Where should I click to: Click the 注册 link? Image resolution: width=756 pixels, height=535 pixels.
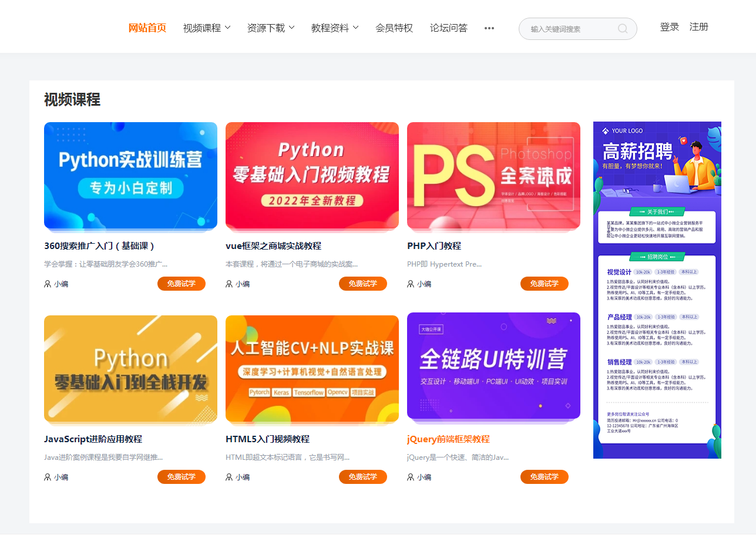click(699, 27)
